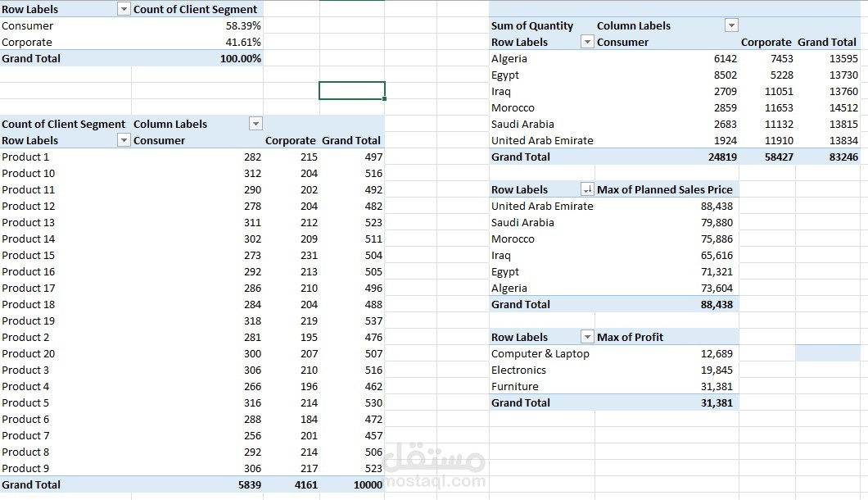Open Column Labels filter in Sum of Quantity table

pyautogui.click(x=731, y=25)
